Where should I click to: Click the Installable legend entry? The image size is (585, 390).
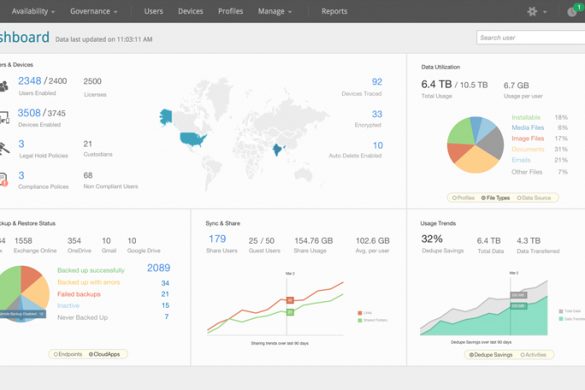(x=526, y=117)
